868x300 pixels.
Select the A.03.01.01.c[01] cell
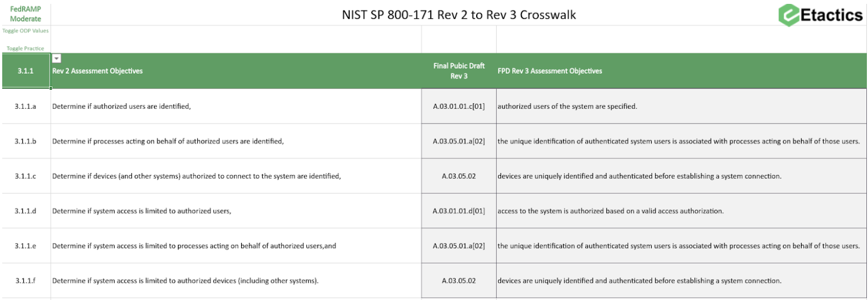tap(459, 106)
